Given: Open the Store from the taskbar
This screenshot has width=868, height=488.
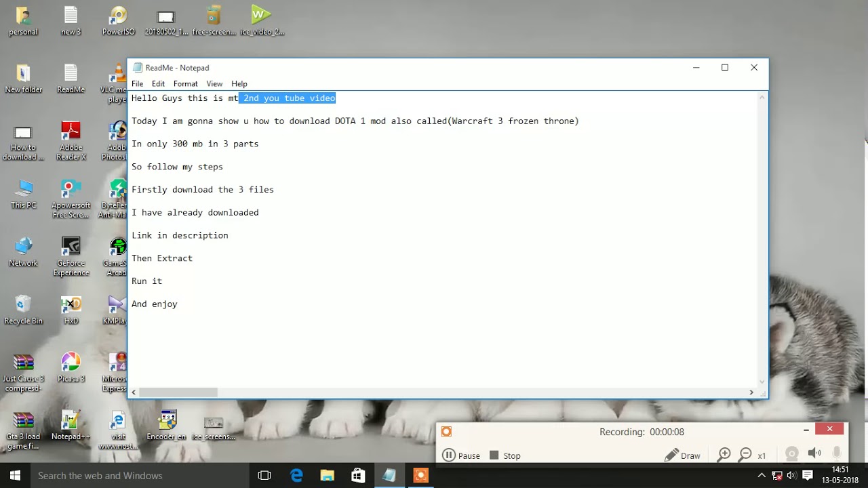Looking at the screenshot, I should [x=358, y=475].
